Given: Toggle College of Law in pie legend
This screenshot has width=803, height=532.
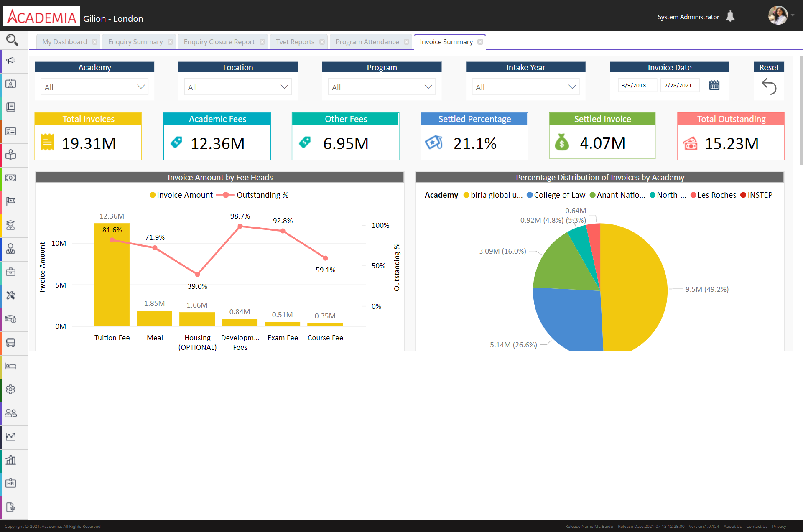Looking at the screenshot, I should click(x=556, y=195).
